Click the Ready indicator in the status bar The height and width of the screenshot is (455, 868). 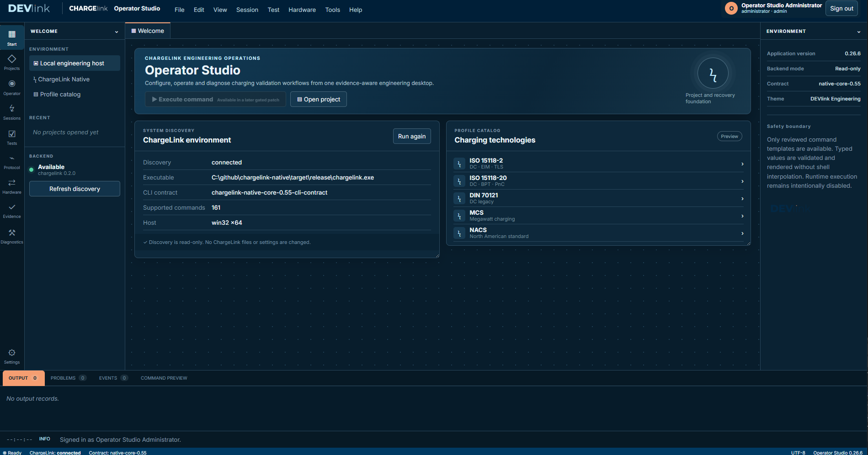(12, 453)
